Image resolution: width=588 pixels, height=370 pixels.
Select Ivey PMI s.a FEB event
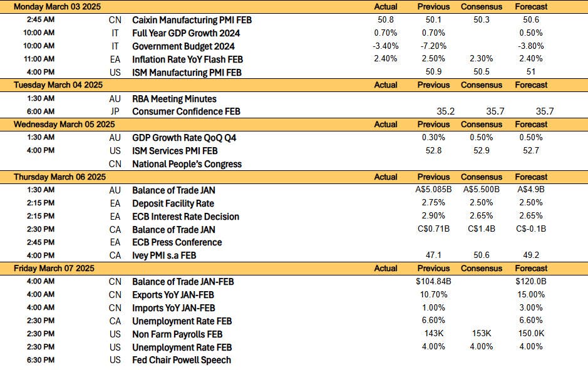(164, 255)
